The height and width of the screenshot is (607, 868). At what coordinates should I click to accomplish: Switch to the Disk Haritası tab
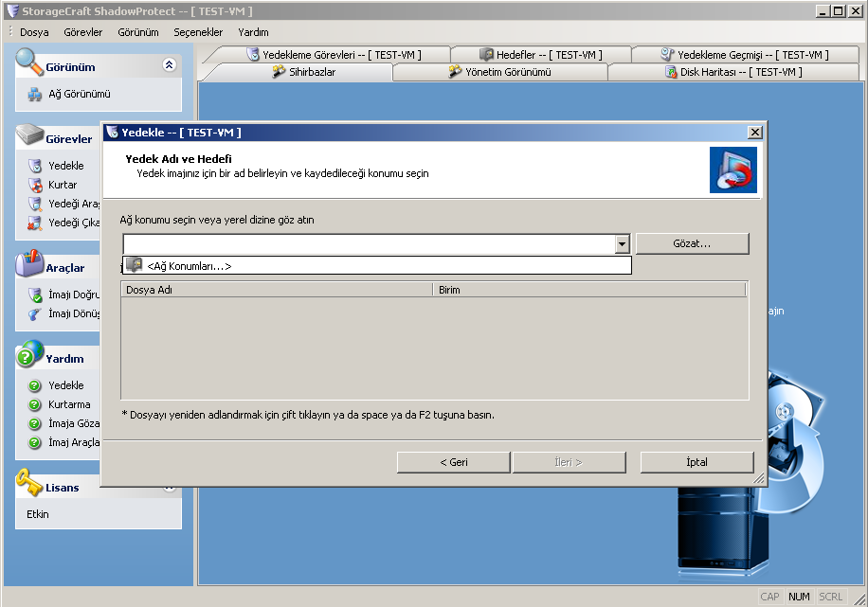[733, 72]
